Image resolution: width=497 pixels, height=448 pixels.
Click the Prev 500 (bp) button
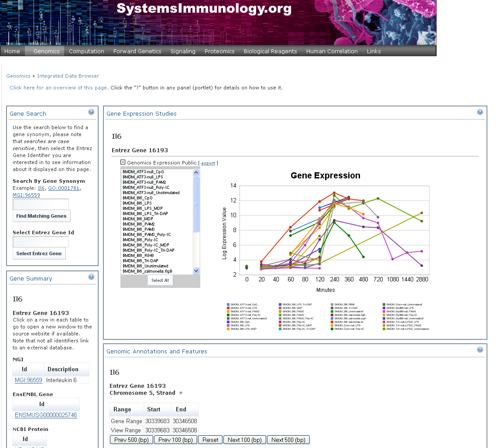(131, 440)
